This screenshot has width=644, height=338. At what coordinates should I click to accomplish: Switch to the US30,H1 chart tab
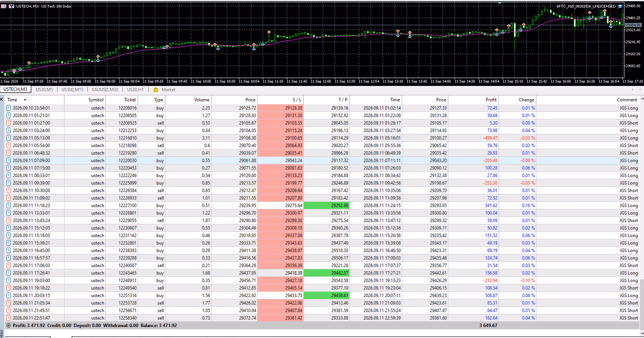[135, 90]
